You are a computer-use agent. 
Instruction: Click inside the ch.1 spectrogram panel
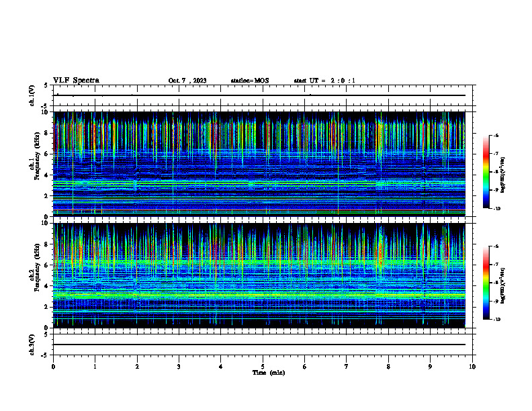coord(259,164)
